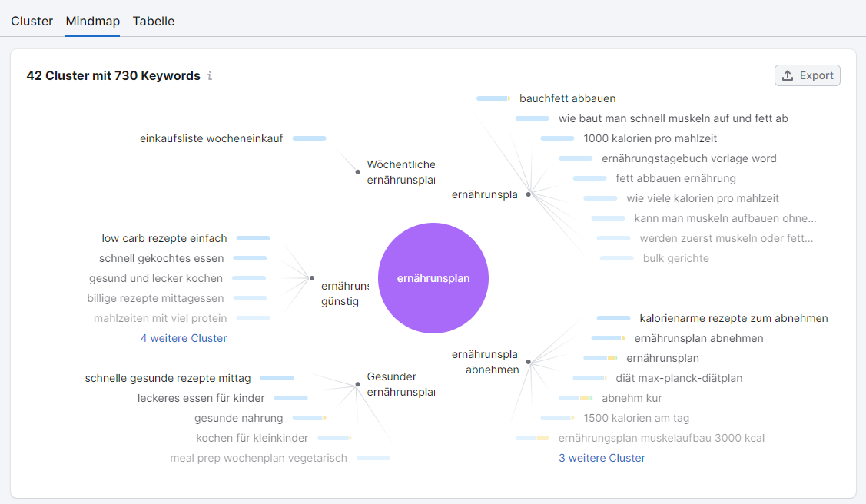
Task: Click the Export button
Action: 807,75
